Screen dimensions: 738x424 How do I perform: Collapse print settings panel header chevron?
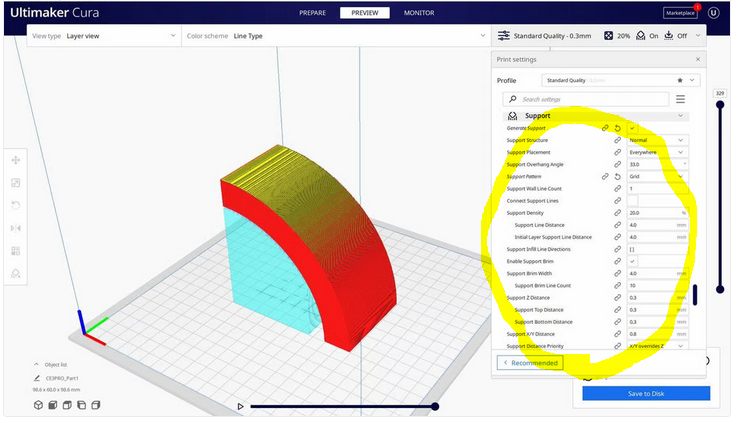(x=698, y=36)
